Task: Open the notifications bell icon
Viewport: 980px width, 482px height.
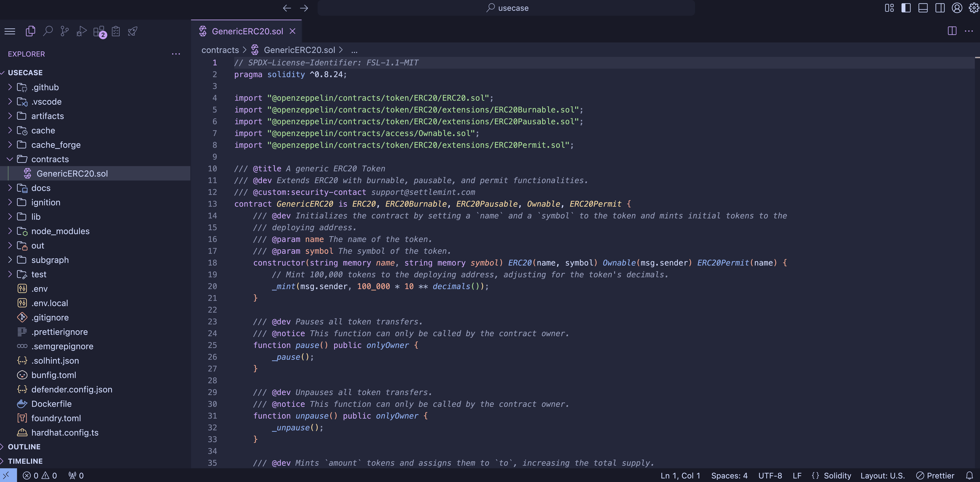Action: 969,476
